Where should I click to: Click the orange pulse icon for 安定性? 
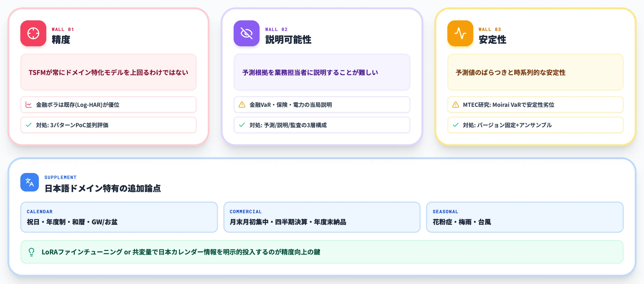point(460,33)
